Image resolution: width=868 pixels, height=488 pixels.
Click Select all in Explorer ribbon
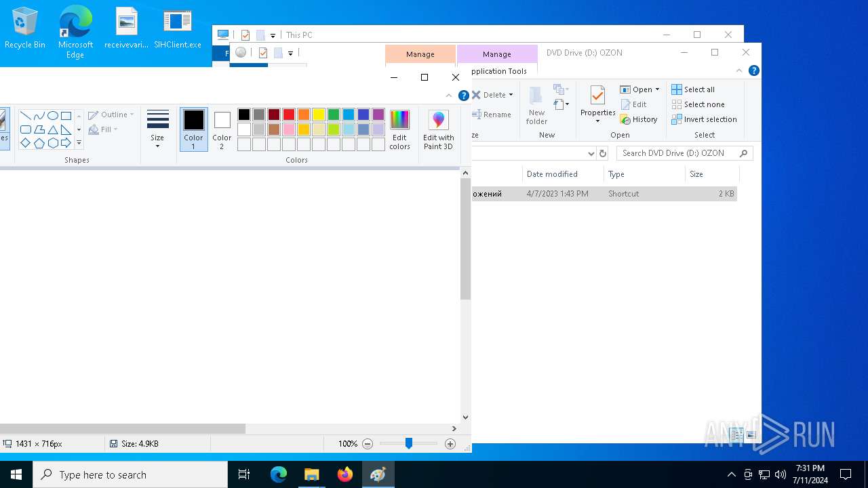tap(693, 89)
